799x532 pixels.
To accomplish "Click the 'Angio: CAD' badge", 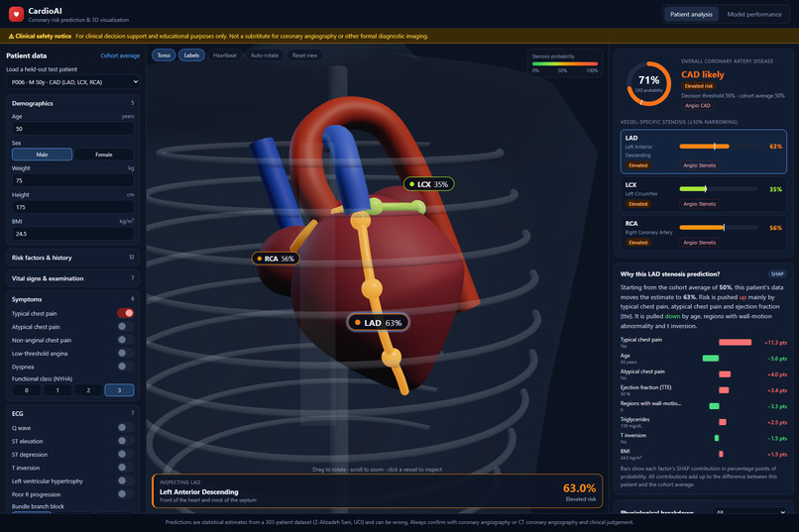I will [x=698, y=105].
